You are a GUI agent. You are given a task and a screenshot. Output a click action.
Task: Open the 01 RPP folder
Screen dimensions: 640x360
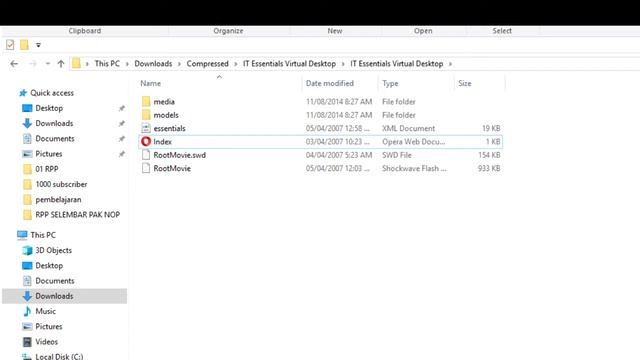tap(47, 169)
